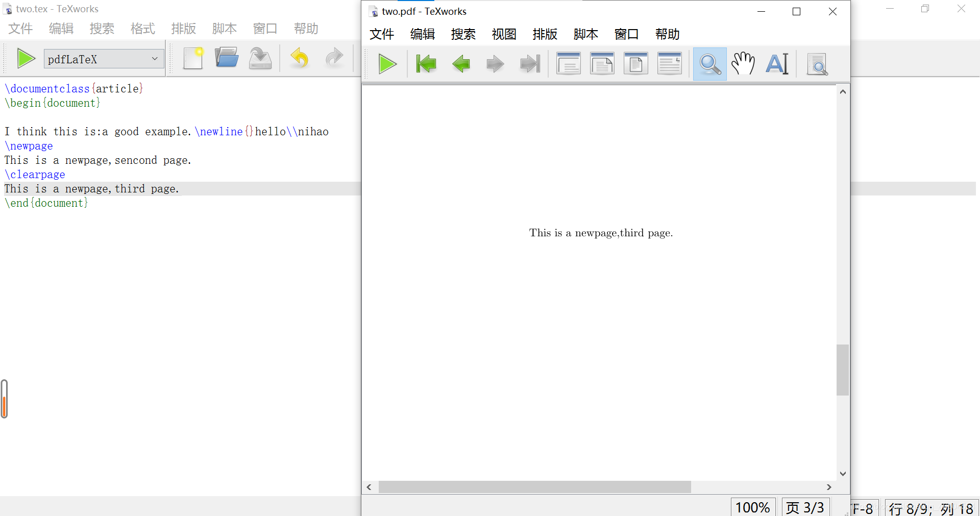Toggle the text selection tool
Viewport: 980px width, 516px height.
point(777,64)
